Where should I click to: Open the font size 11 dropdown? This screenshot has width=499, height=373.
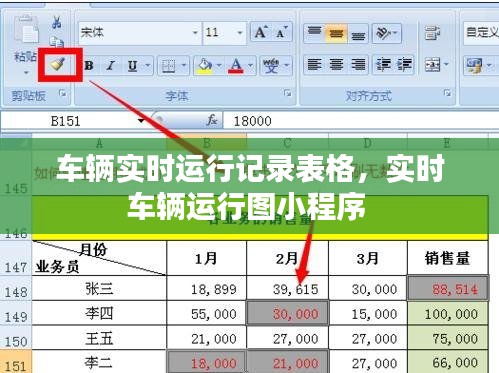[x=240, y=33]
